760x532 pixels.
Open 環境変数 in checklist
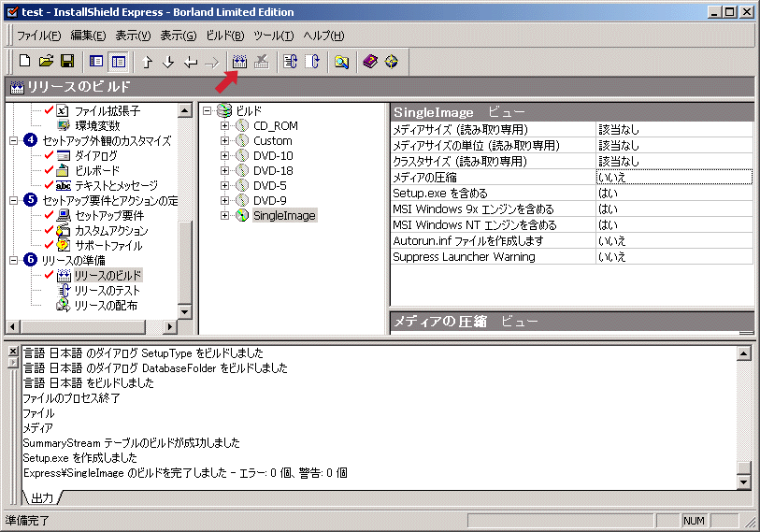pos(97,125)
